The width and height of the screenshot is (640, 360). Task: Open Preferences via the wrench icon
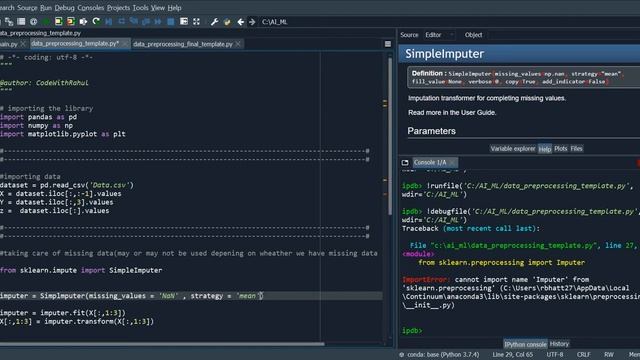(x=214, y=22)
